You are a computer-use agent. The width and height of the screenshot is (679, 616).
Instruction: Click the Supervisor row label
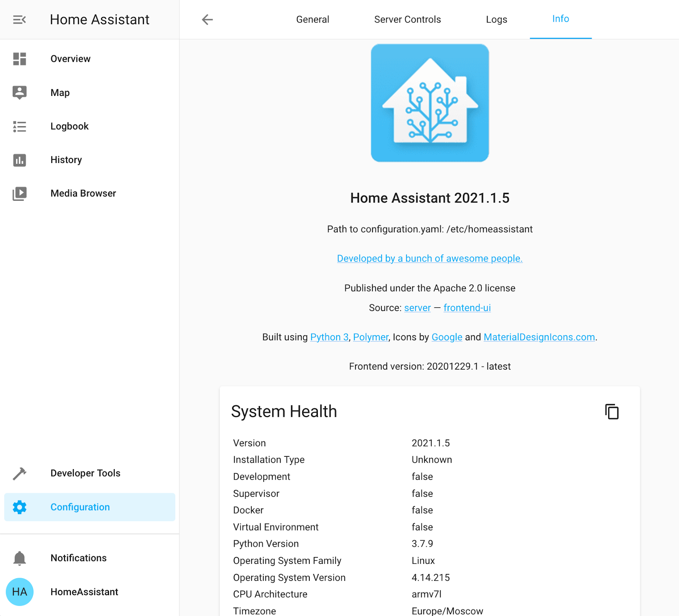click(256, 494)
